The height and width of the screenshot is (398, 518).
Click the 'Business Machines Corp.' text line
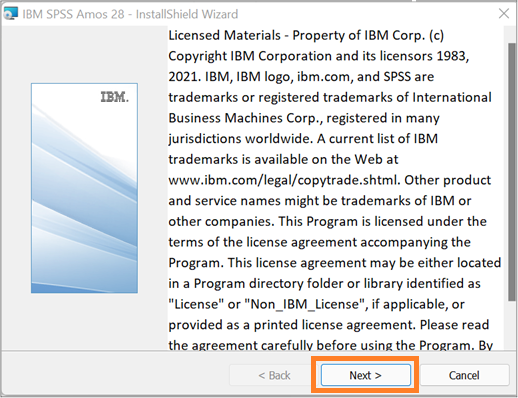(x=304, y=118)
